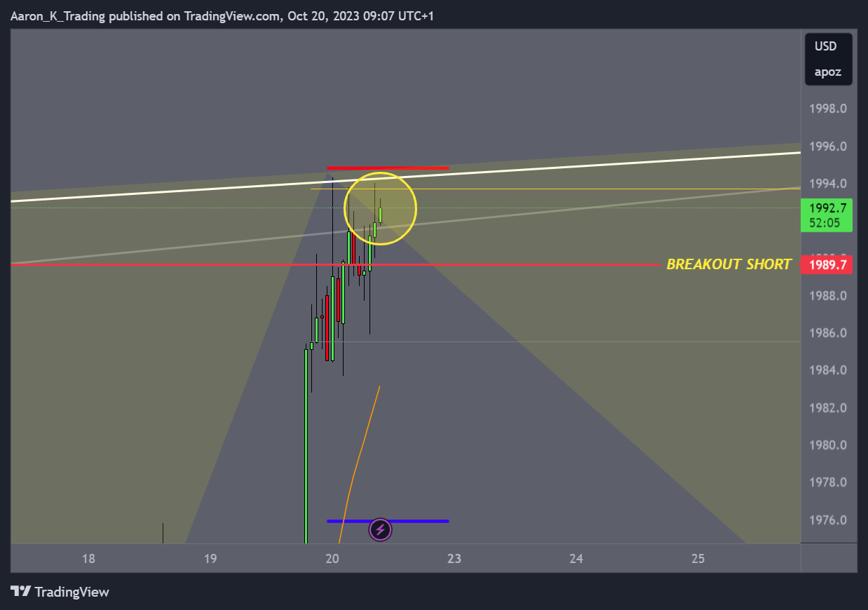Viewport: 868px width, 610px height.
Task: Click the 1994.0 price axis label
Action: 827,184
